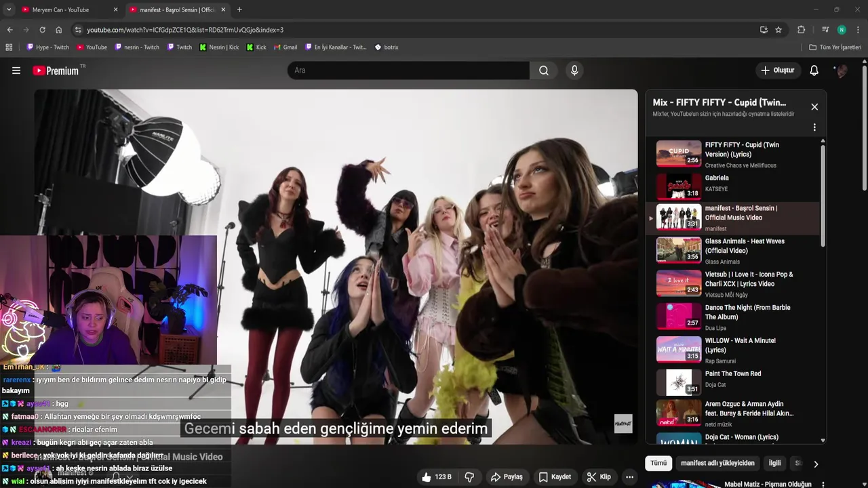Open the 'Hype - Twitch' bookmark

(x=47, y=47)
